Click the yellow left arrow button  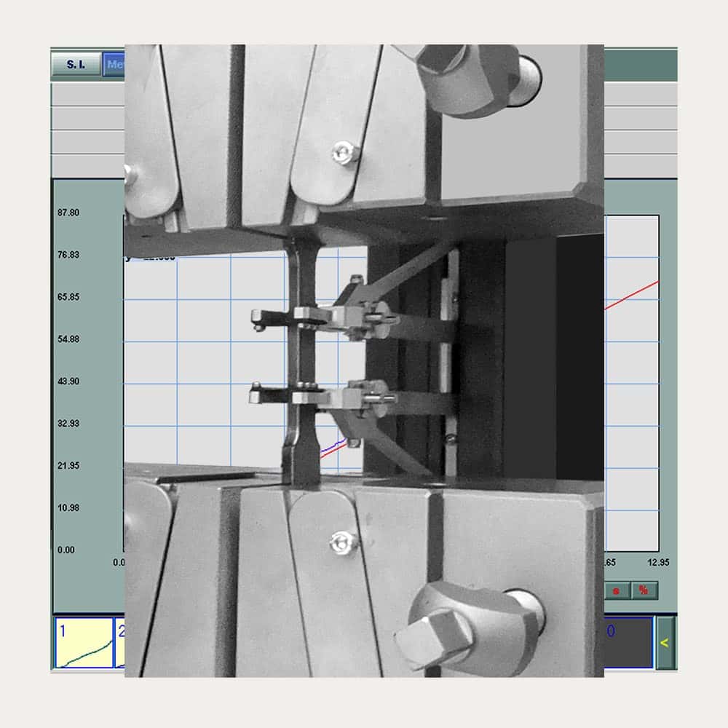665,642
